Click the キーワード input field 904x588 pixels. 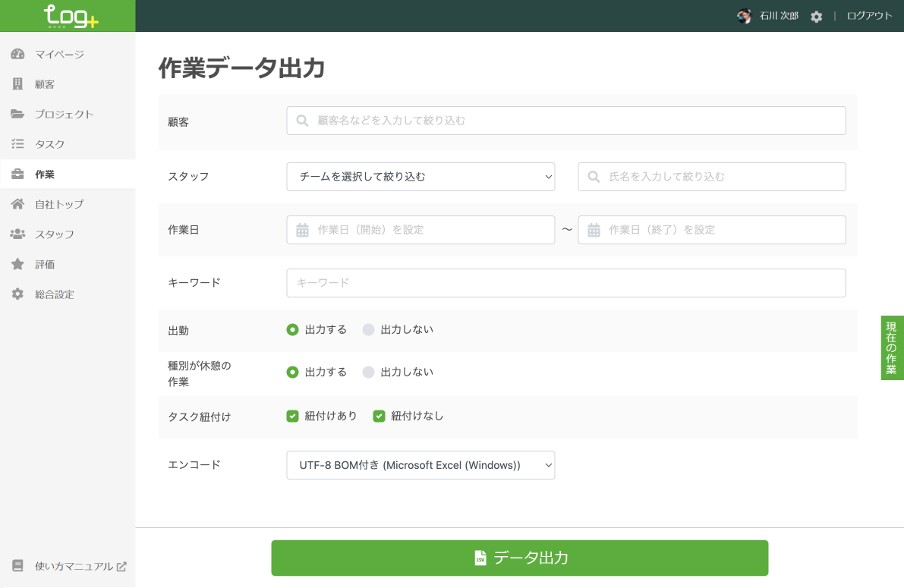565,283
